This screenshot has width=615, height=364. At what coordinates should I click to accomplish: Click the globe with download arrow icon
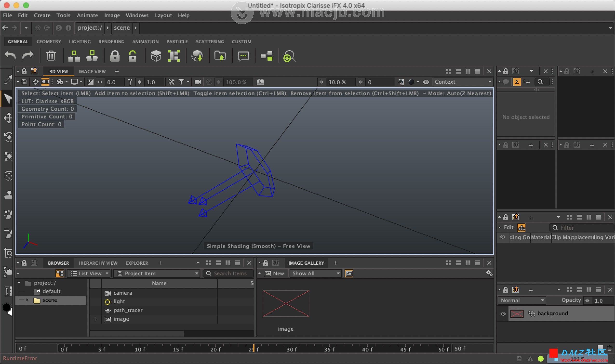197,56
